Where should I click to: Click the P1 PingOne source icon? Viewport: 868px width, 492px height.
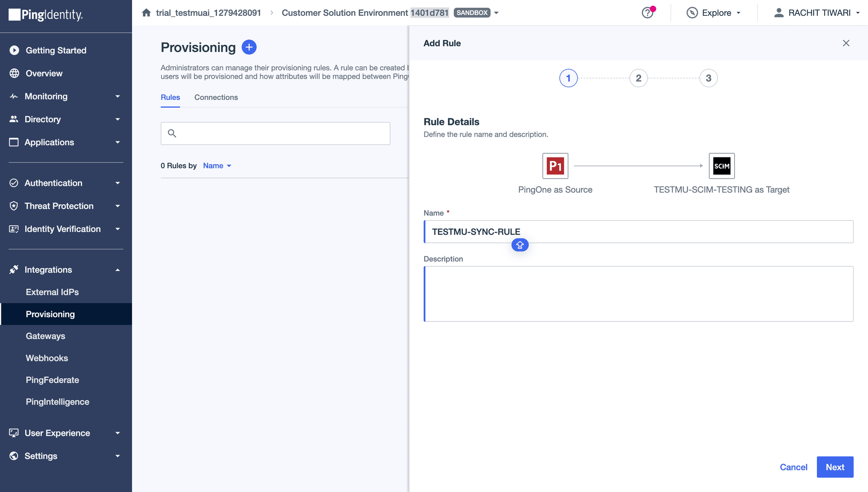[555, 166]
